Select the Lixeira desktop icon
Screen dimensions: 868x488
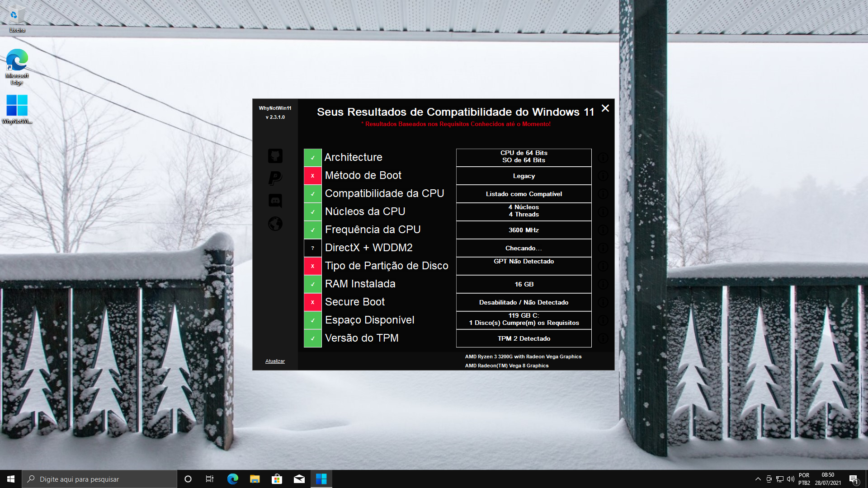point(17,19)
